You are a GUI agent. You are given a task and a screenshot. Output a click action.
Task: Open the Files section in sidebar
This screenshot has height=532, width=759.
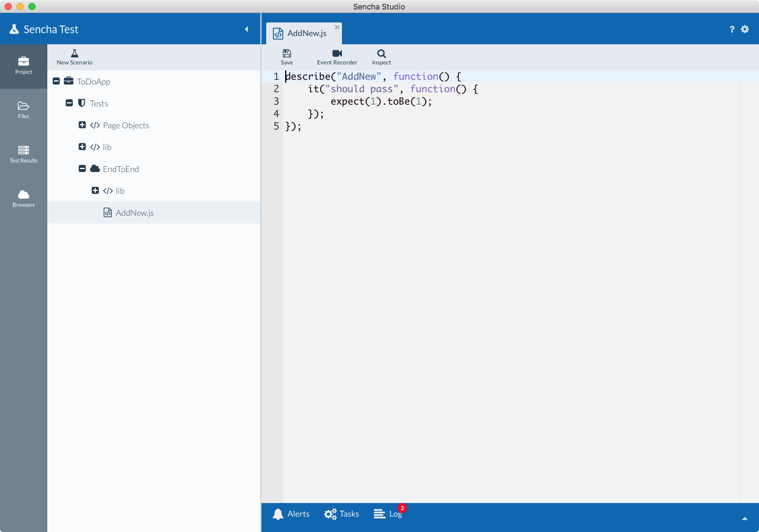coord(24,111)
